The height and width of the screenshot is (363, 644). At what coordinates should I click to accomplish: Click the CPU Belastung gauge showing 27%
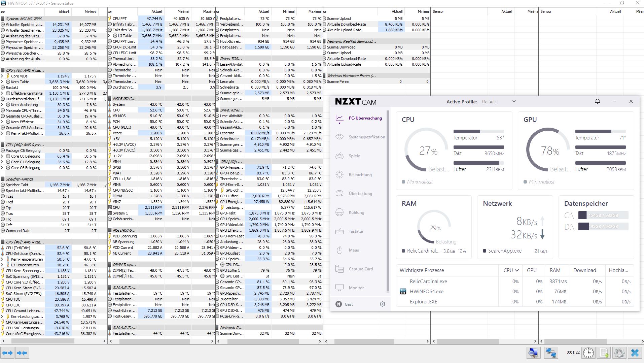426,150
